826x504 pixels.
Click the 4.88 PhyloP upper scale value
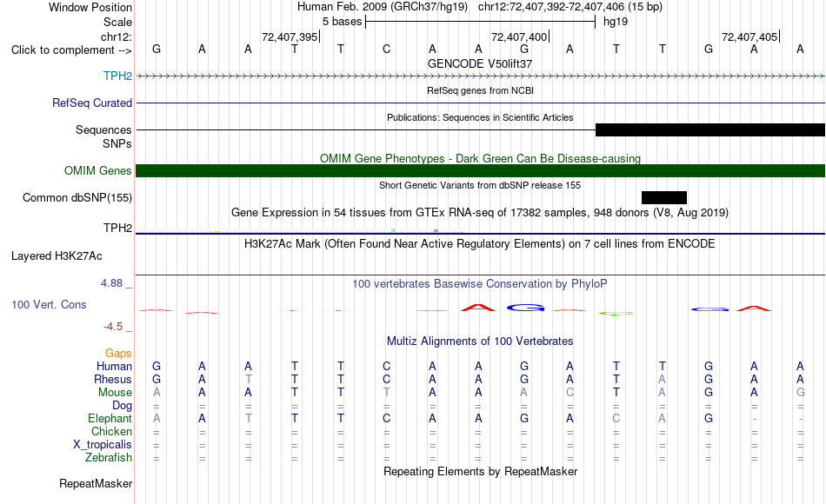pos(111,283)
